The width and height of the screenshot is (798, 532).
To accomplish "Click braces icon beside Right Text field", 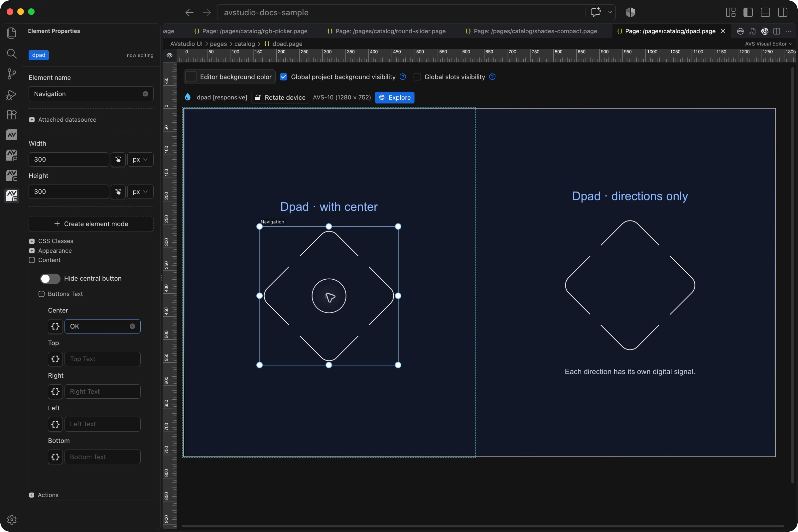I will point(55,392).
